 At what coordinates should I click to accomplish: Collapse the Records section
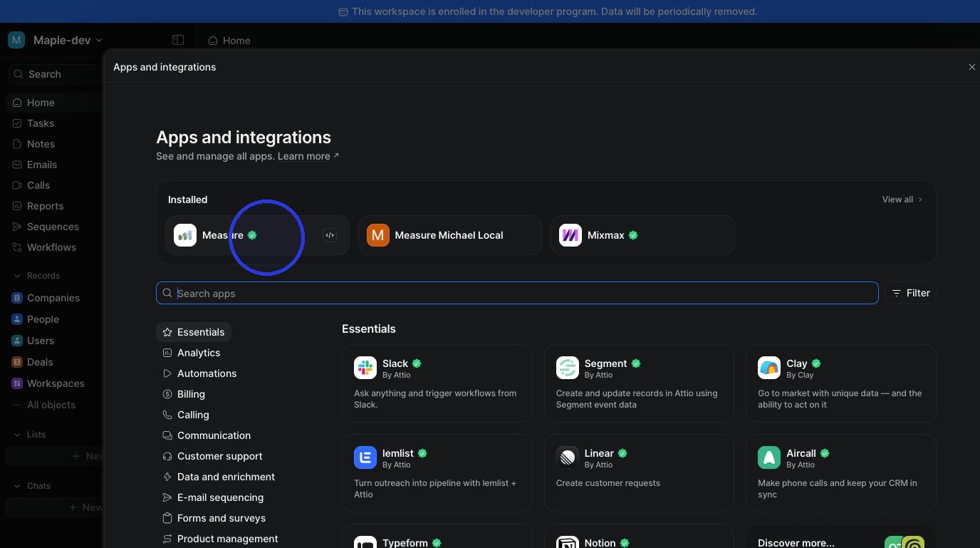18,276
